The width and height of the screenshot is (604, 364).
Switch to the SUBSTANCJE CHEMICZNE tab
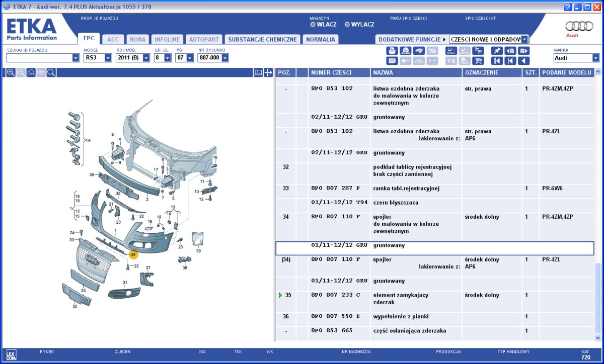(x=262, y=39)
